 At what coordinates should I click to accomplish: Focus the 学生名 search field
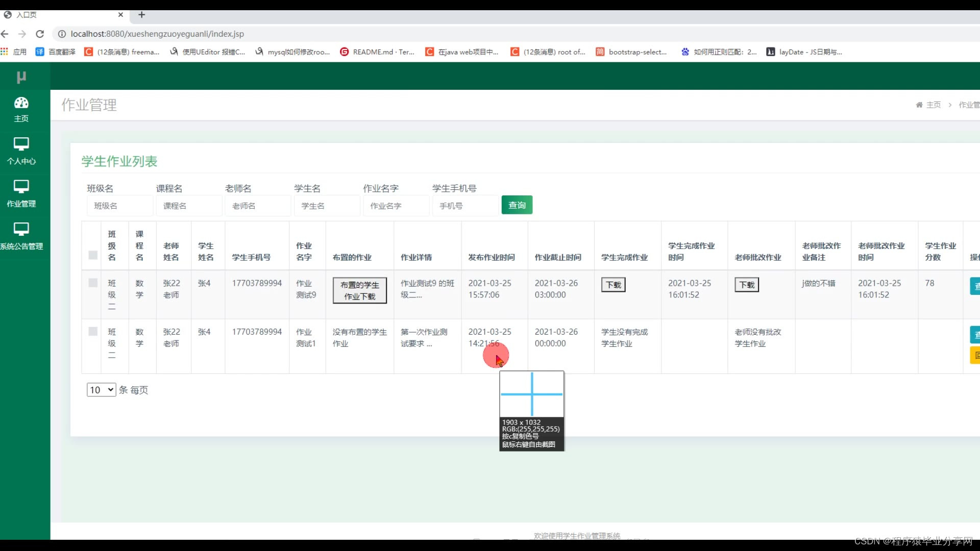point(327,206)
